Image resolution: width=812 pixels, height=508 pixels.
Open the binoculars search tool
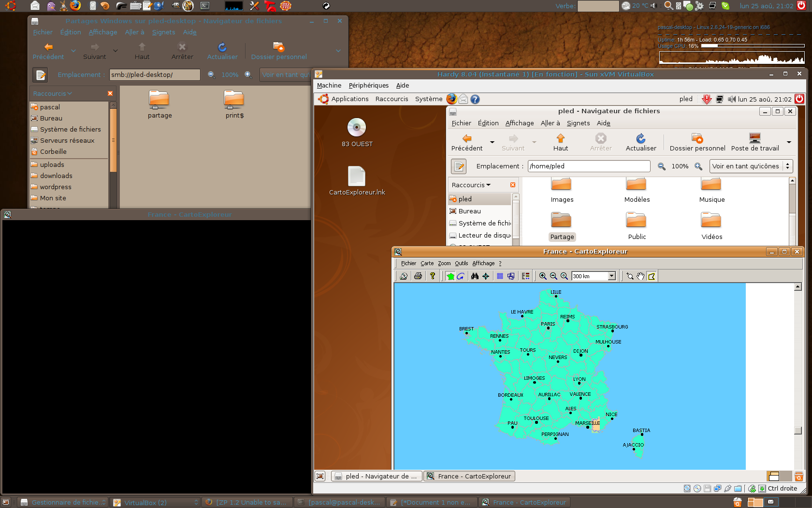click(x=475, y=276)
